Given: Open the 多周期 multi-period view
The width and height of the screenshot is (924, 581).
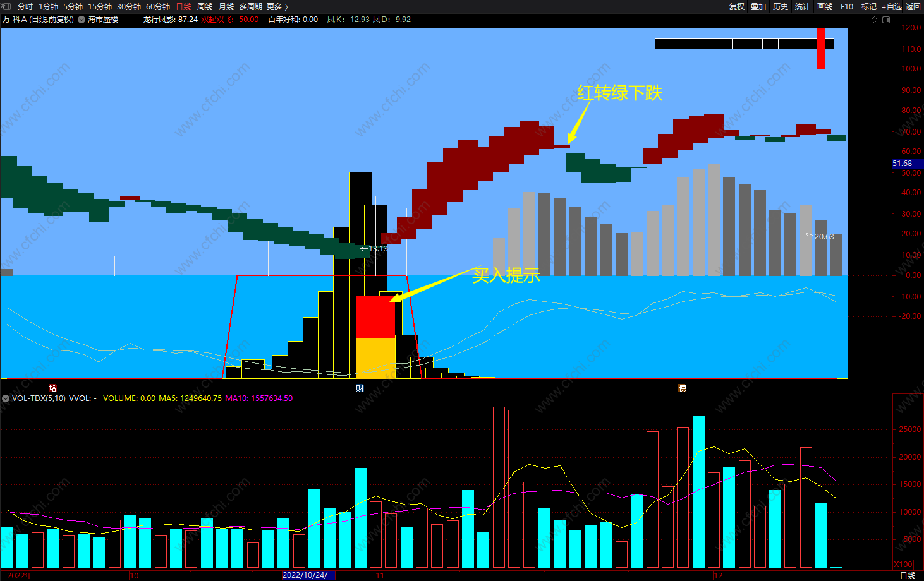Looking at the screenshot, I should click(x=251, y=6).
